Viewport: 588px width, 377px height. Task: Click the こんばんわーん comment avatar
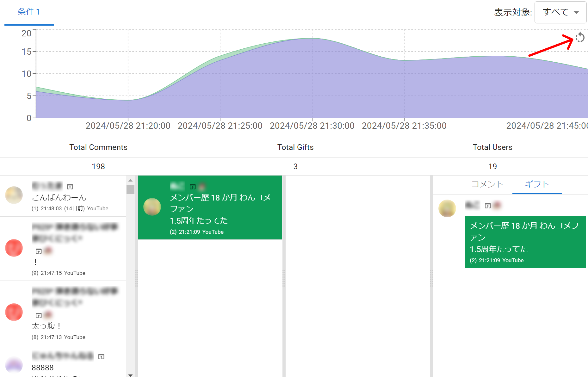pyautogui.click(x=14, y=195)
